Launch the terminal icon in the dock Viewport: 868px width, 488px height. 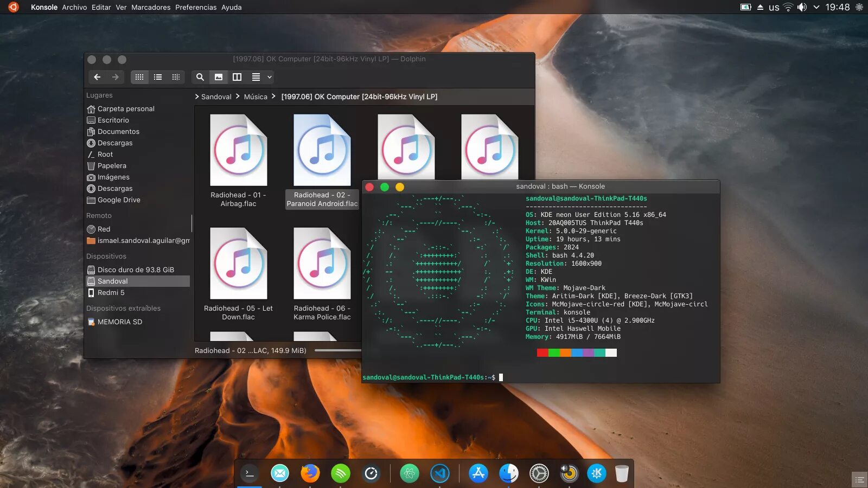(250, 473)
